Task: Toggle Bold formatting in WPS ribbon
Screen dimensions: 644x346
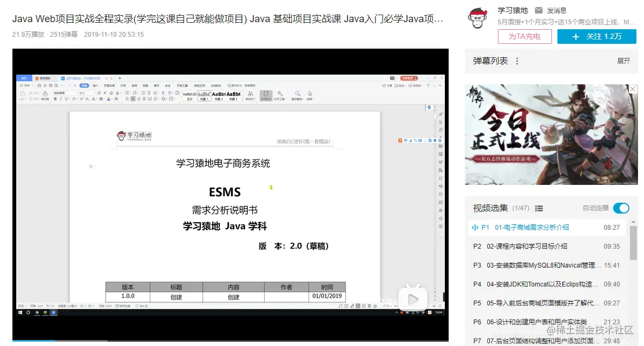Action: point(55,99)
